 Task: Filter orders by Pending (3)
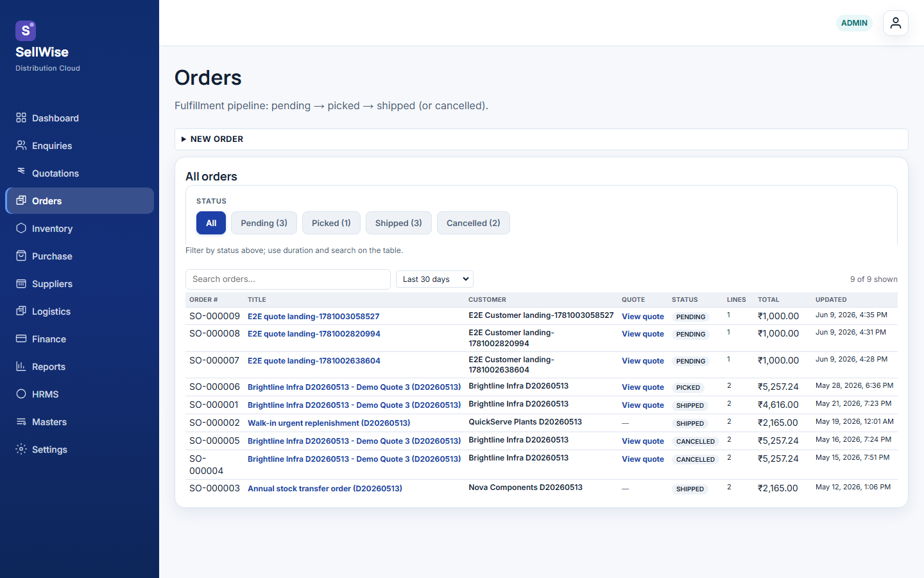264,223
